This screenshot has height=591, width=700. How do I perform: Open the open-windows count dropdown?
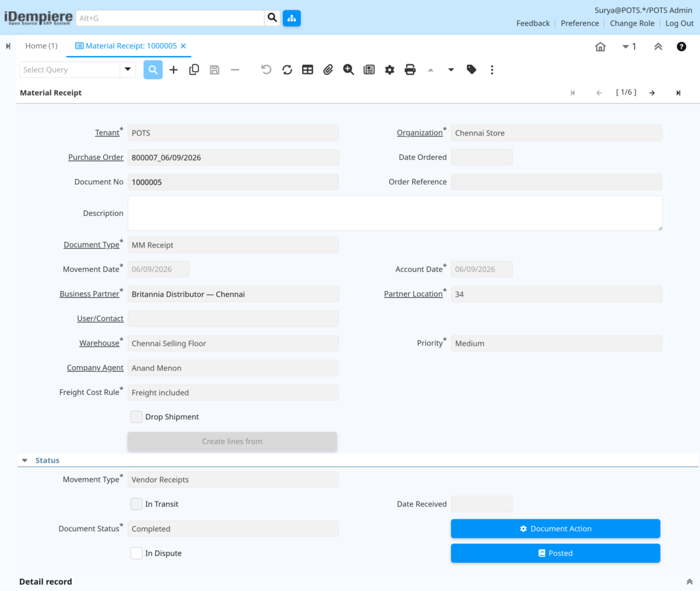[x=629, y=46]
